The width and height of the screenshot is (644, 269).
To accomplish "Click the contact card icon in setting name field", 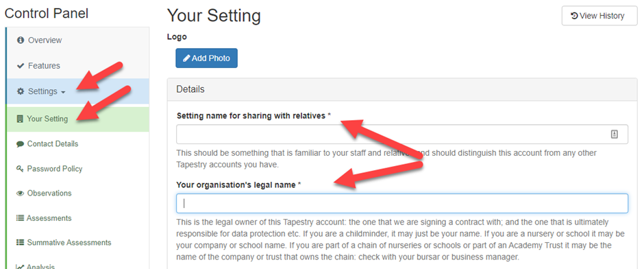I will point(615,134).
